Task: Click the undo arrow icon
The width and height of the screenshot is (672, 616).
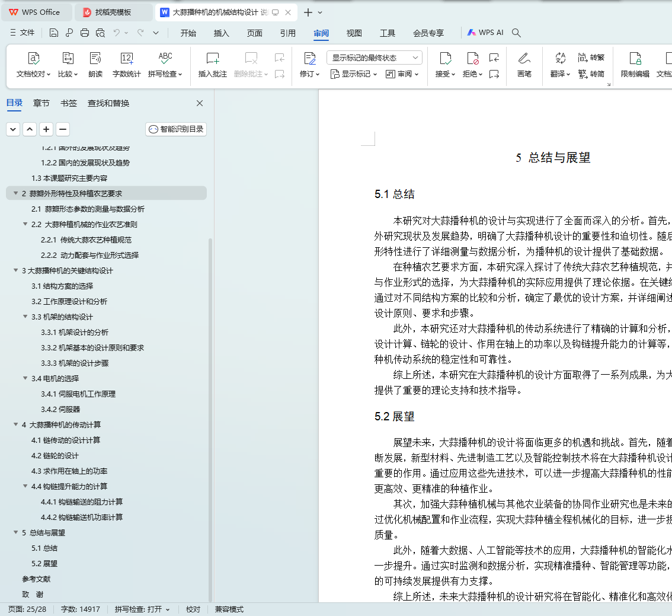Action: click(117, 33)
